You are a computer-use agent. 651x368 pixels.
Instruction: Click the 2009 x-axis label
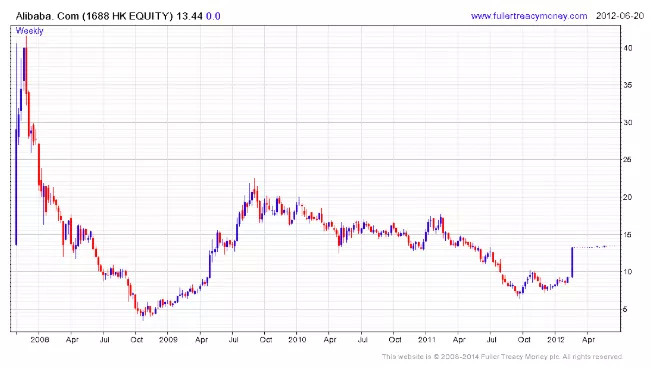(x=168, y=339)
